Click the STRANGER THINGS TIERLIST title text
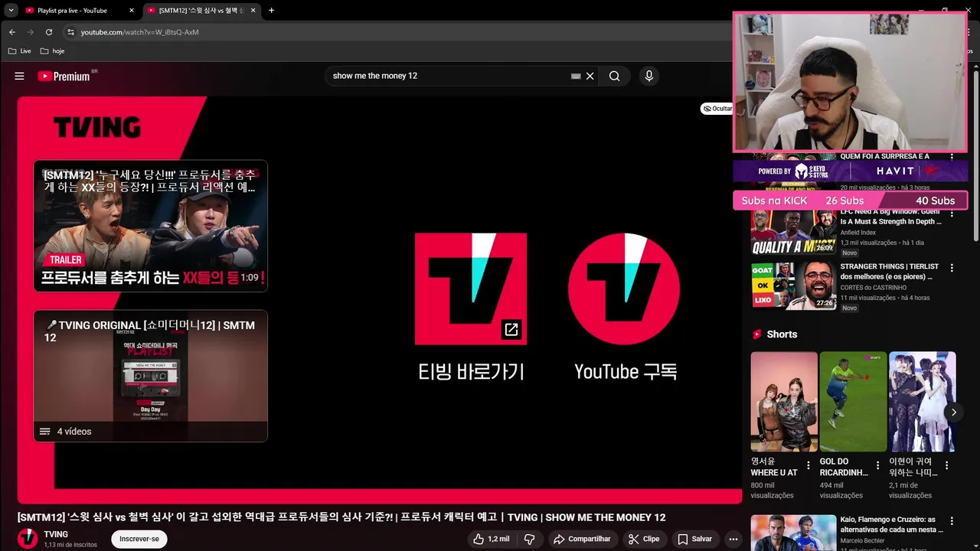Image resolution: width=980 pixels, height=551 pixels. coord(890,271)
